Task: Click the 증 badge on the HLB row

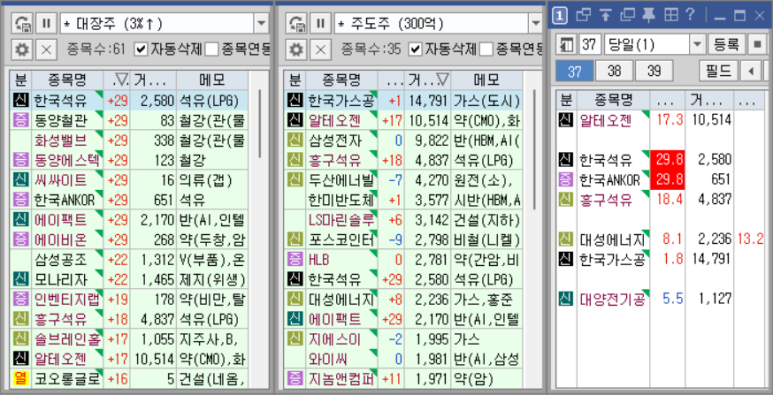Action: point(295,259)
